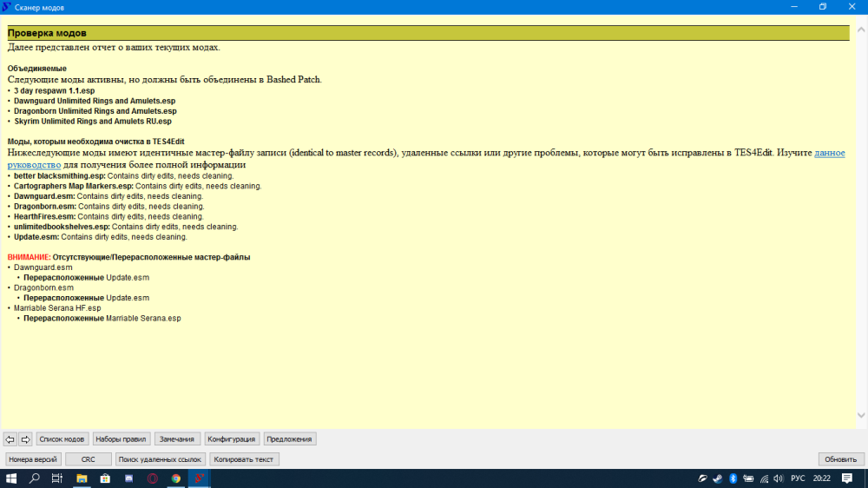Open Chrome browser from taskbar
This screenshot has width=868, height=488.
(176, 478)
